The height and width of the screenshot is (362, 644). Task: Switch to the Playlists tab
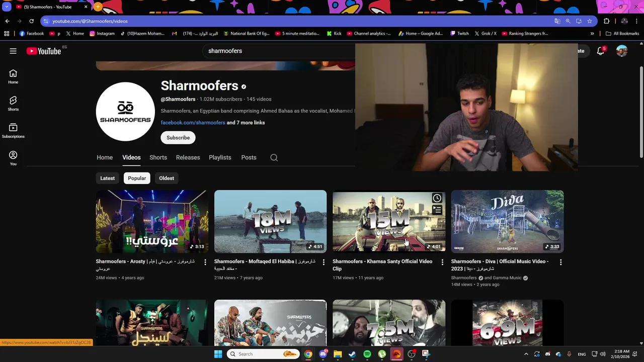pyautogui.click(x=220, y=157)
